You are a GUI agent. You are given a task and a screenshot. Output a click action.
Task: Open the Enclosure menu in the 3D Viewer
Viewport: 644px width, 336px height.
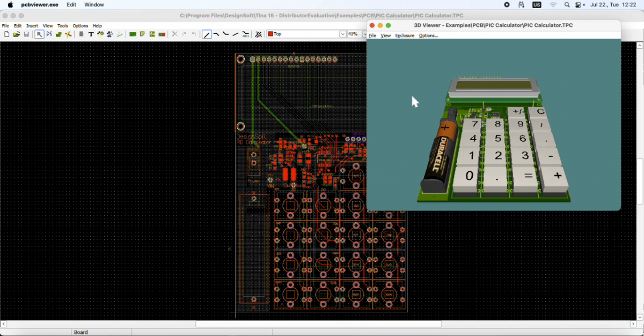tap(405, 35)
